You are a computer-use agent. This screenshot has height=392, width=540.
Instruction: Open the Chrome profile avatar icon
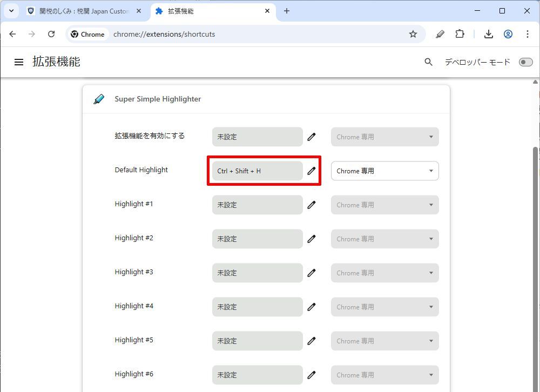pos(508,34)
